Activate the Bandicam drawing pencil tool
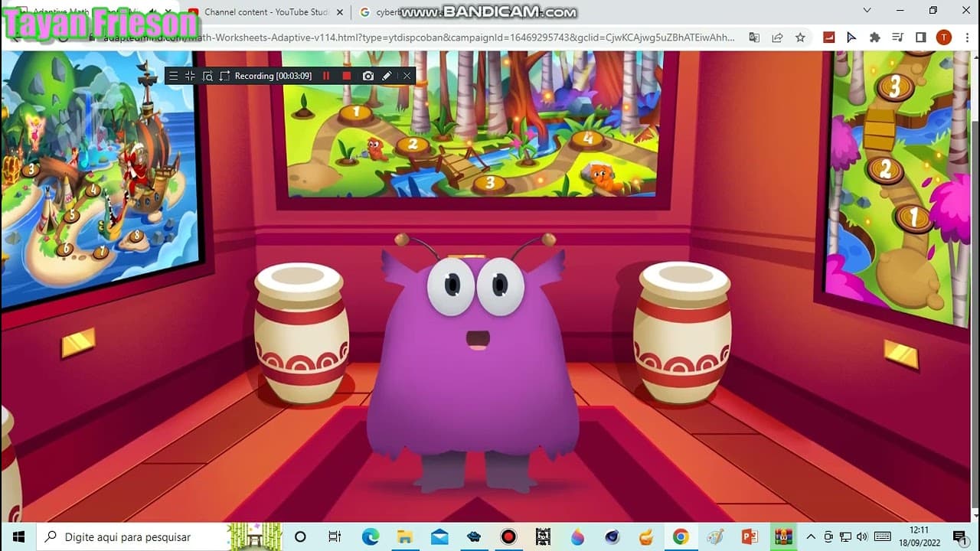Screen dimensions: 980x551 [x=387, y=76]
